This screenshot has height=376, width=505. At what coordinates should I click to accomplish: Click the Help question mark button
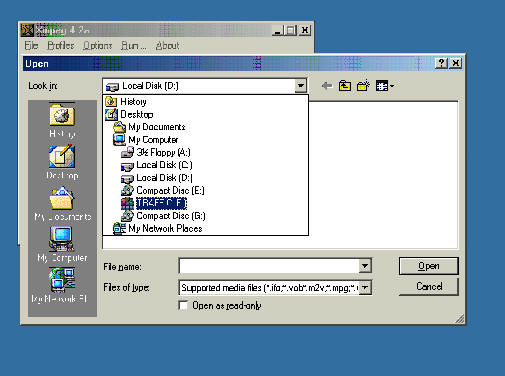pos(441,63)
